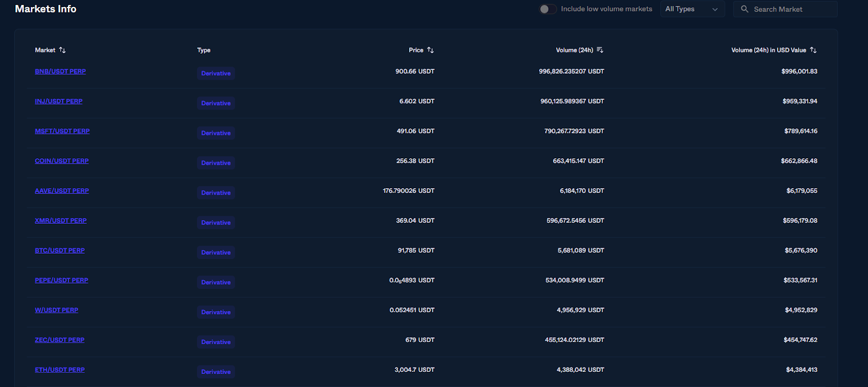
Task: Open BNB/USDT PERP market link
Action: coord(60,72)
